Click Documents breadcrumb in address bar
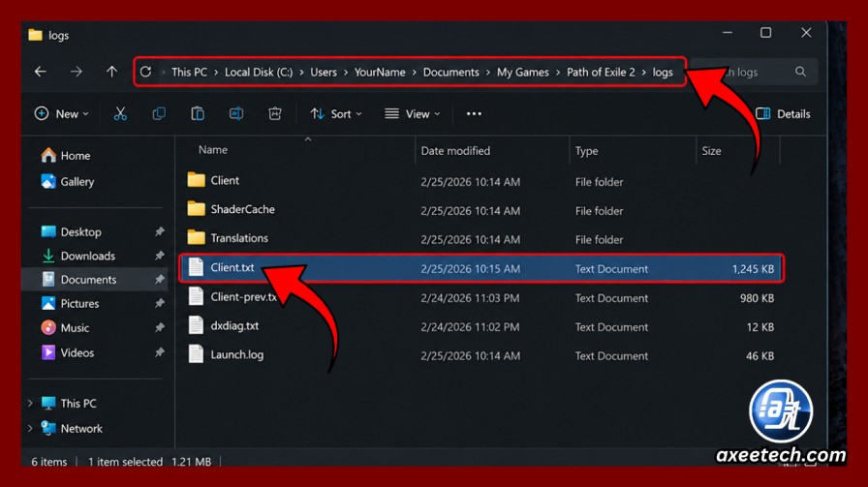Image resolution: width=868 pixels, height=487 pixels. [451, 72]
